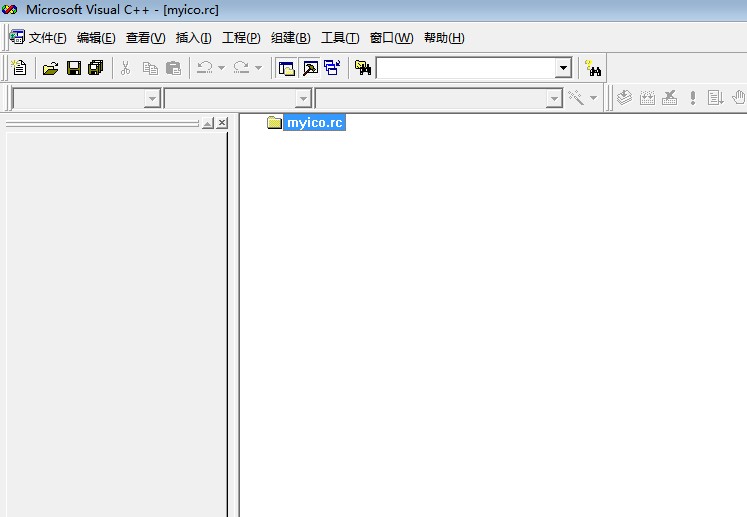Click the Window List icon

click(x=332, y=68)
